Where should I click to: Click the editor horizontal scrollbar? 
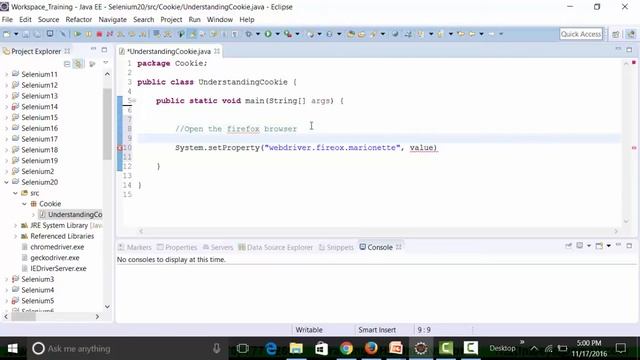(x=378, y=231)
